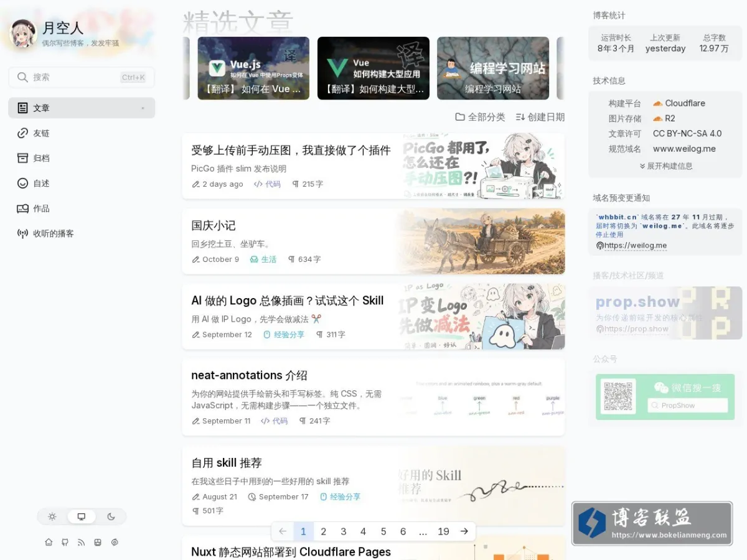The height and width of the screenshot is (560, 747).
Task: Click the 作品 icon in sidebar
Action: tap(22, 208)
